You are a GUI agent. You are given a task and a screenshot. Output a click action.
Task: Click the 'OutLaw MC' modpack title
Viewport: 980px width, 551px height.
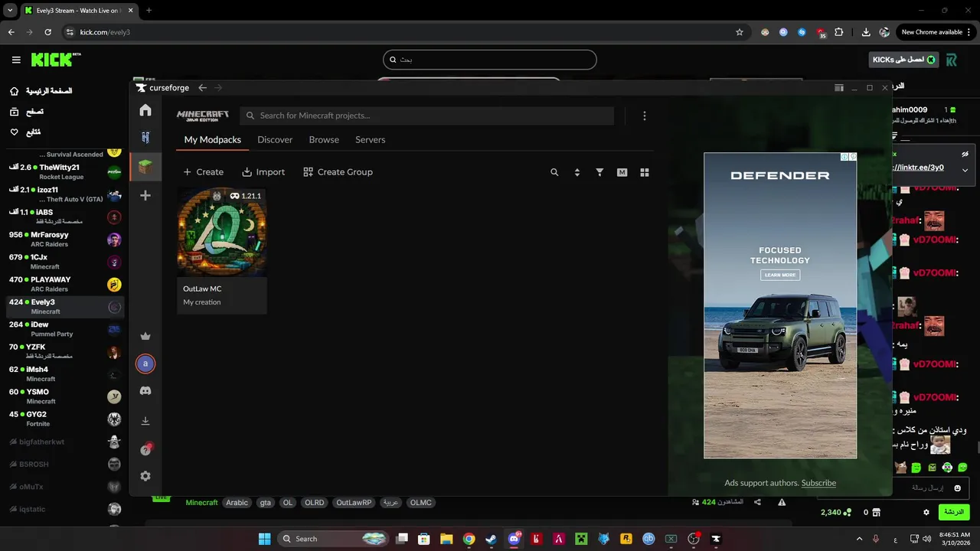point(202,289)
